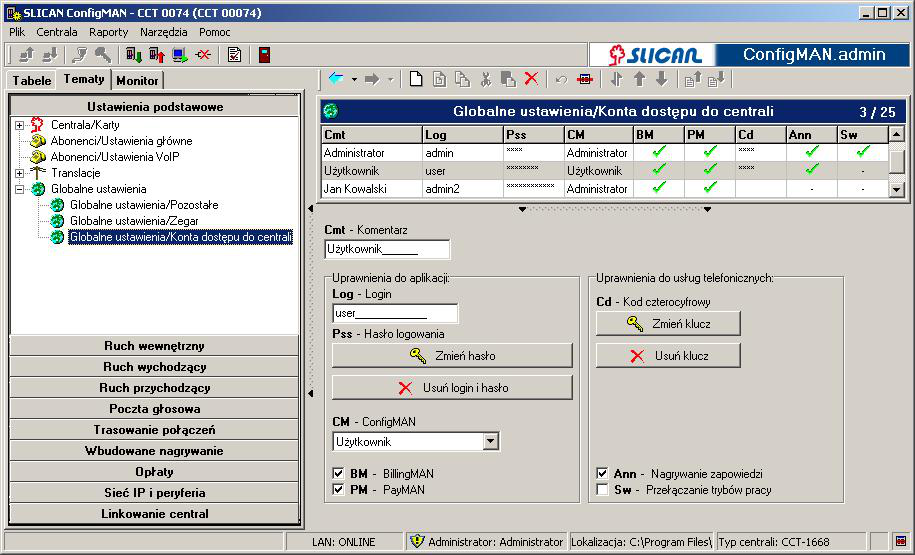
Task: Toggle the BM BillingMAN checkbox
Action: [338, 473]
